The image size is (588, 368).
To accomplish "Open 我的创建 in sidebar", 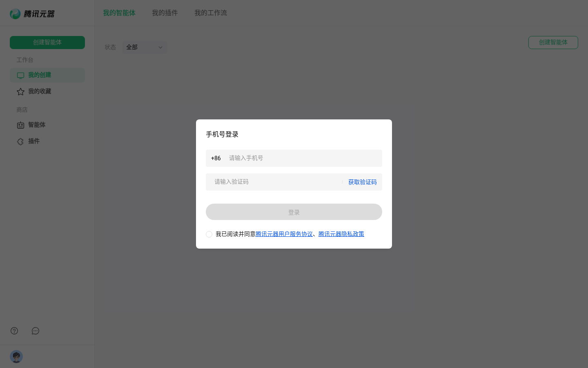I will 47,75.
